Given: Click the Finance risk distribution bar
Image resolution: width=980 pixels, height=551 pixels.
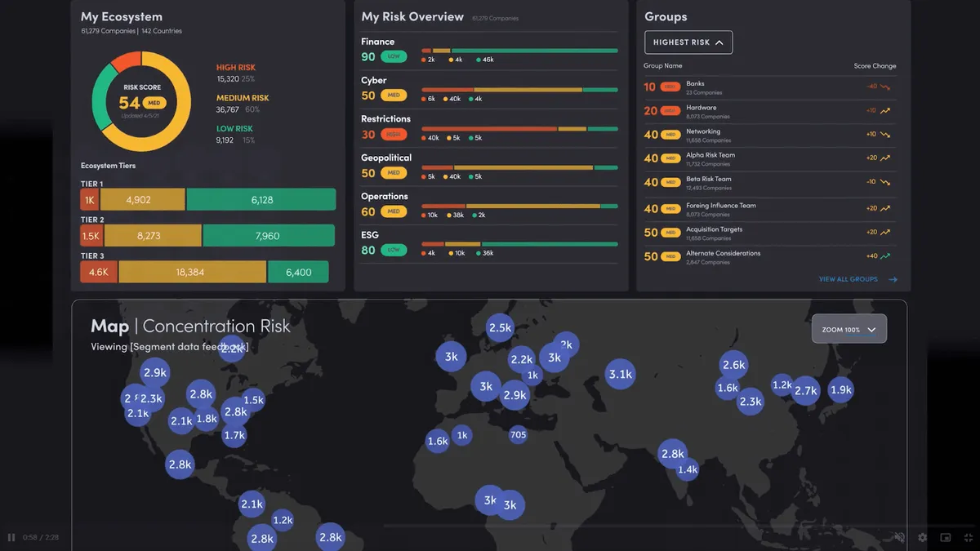Looking at the screenshot, I should 519,51.
